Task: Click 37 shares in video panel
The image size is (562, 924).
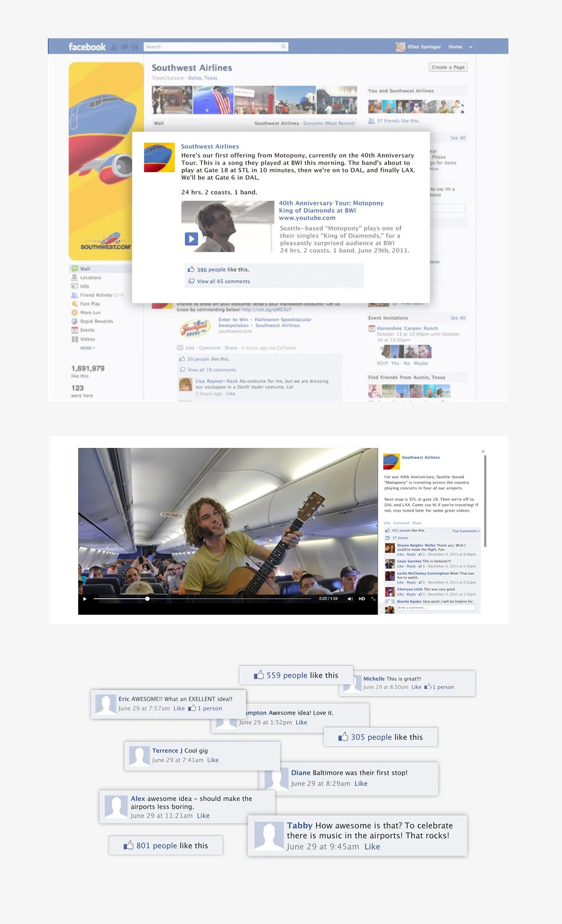Action: coord(400,538)
